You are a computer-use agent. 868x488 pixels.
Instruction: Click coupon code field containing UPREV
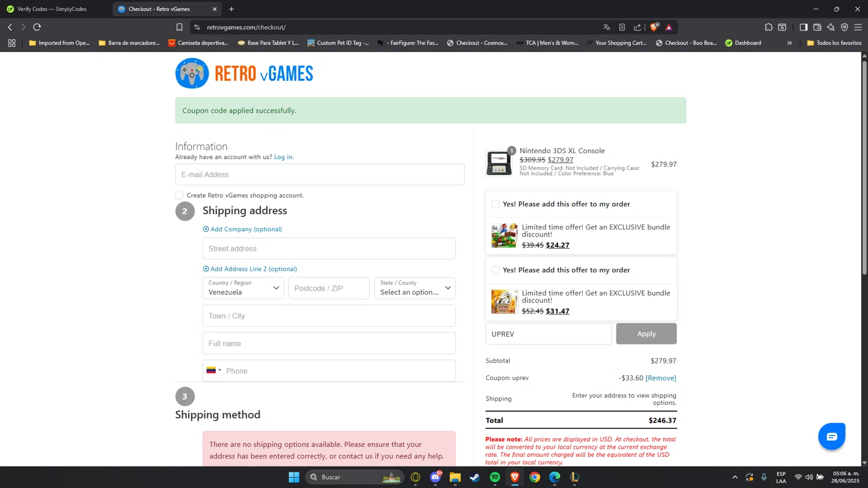click(x=549, y=334)
